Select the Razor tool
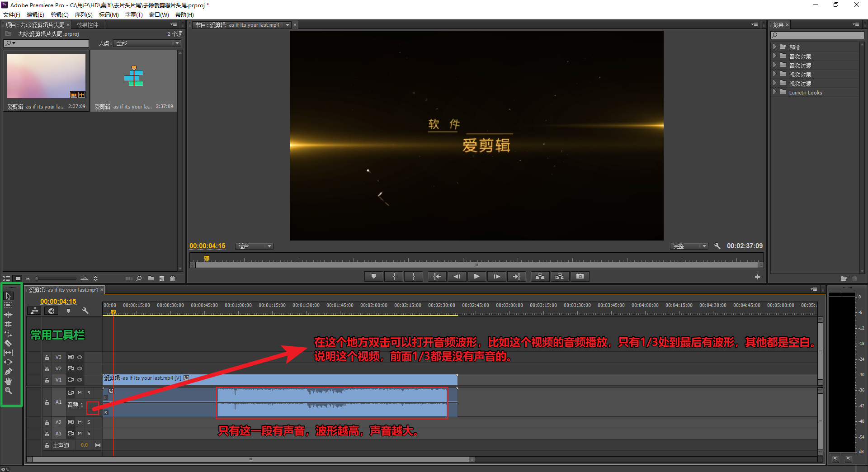This screenshot has width=868, height=472. [x=8, y=343]
